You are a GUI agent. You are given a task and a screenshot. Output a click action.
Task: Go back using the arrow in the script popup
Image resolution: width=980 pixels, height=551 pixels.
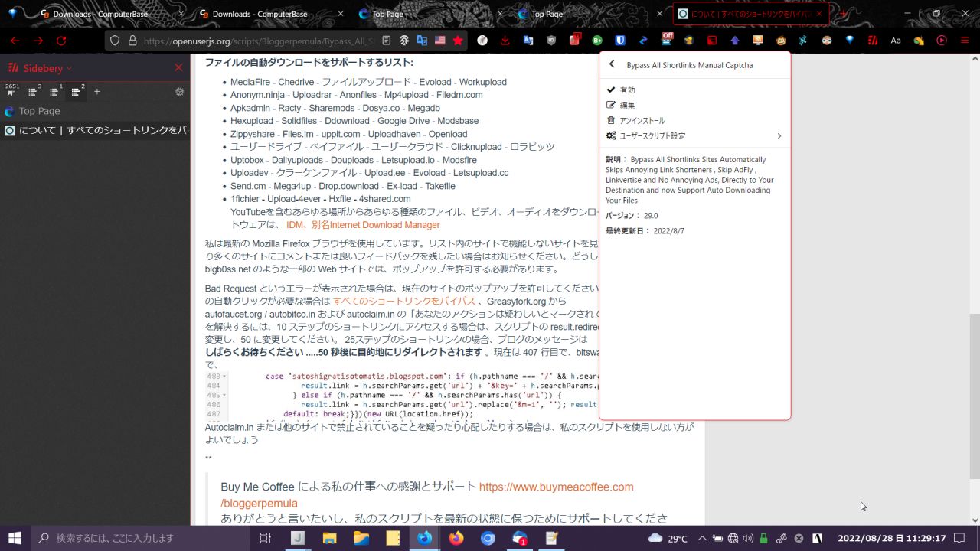pos(612,65)
